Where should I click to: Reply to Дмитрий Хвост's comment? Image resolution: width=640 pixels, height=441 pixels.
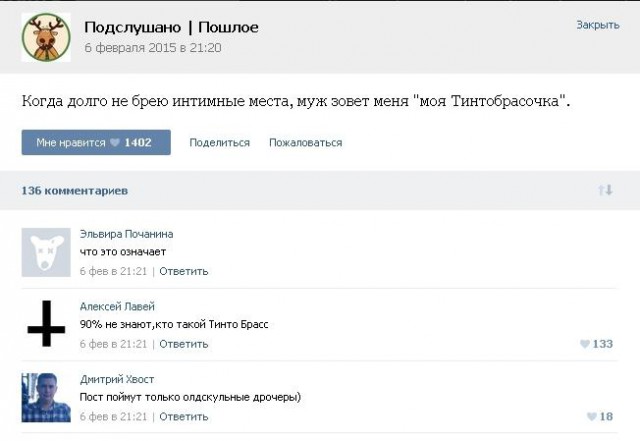[x=183, y=416]
